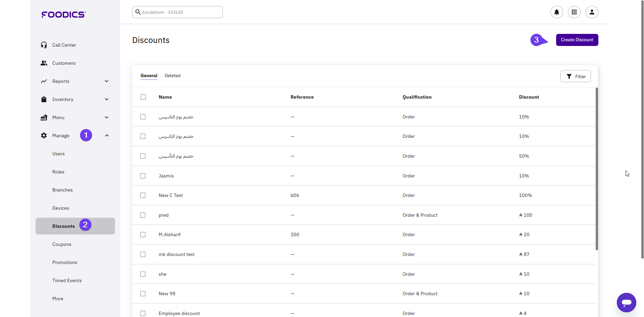This screenshot has width=644, height=317.
Task: Check the mk discount test row
Action: (143, 254)
